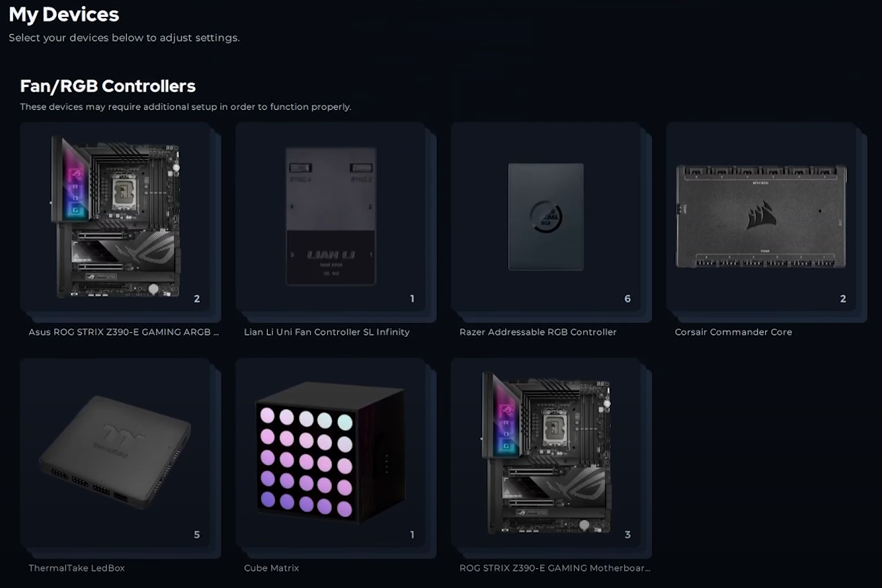Click the "ThermalTake LedBox" label
Viewport: 882px width, 588px height.
[x=77, y=568]
